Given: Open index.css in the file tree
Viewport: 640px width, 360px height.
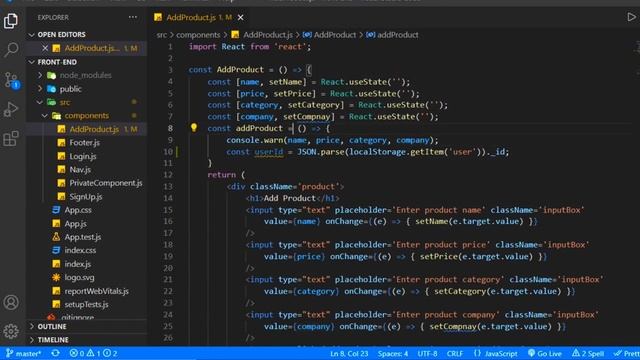Looking at the screenshot, I should pos(80,250).
